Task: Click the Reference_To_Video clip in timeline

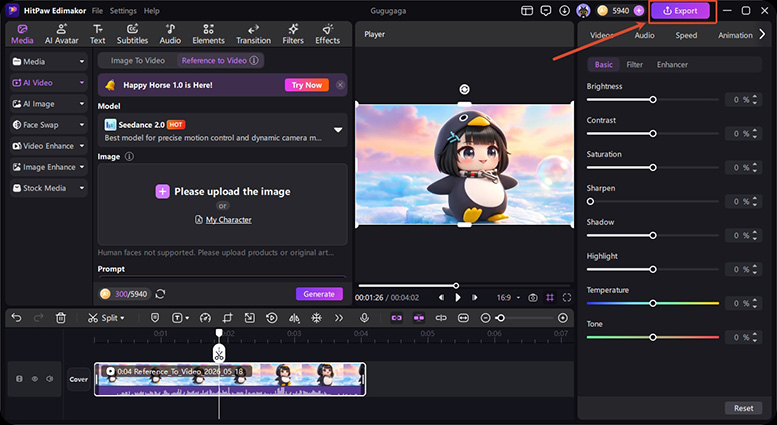Action: [230, 379]
